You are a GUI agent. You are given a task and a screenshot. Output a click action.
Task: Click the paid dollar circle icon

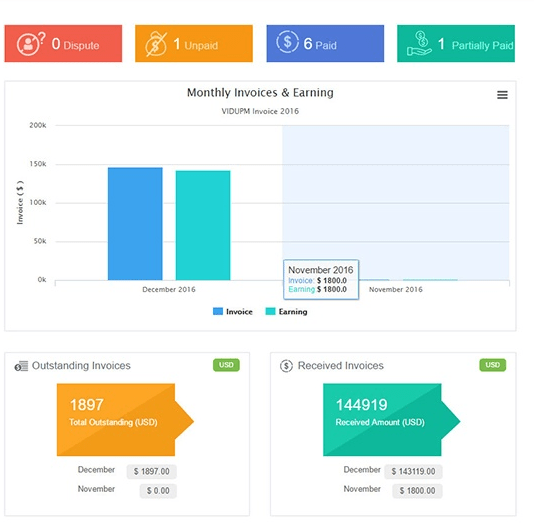tap(287, 42)
